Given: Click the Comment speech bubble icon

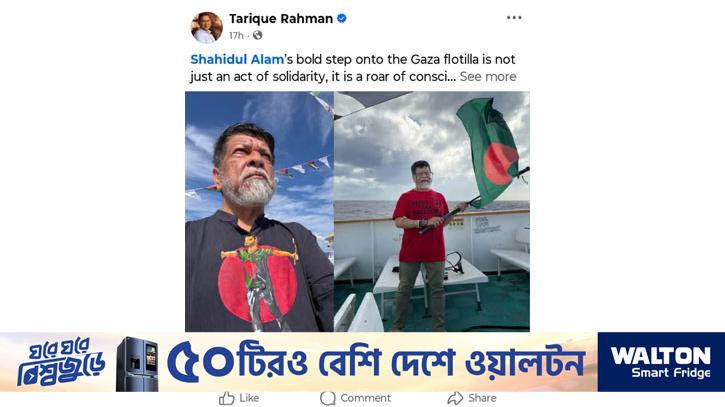Looking at the screenshot, I should (x=327, y=398).
